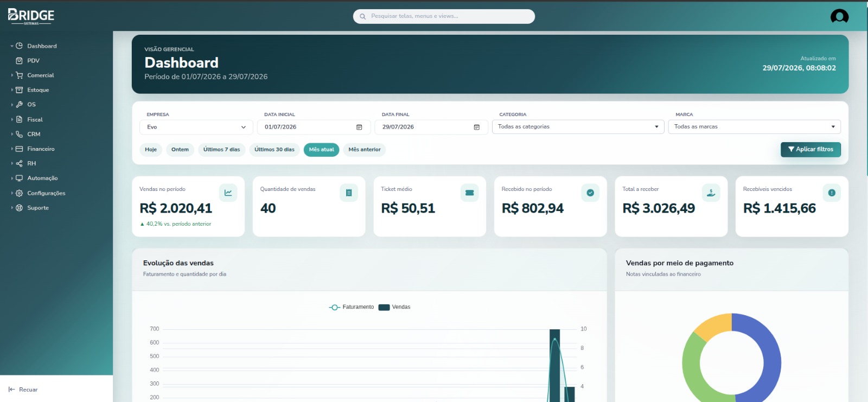The image size is (868, 402).
Task: Click the Estoque box icon
Action: [x=19, y=90]
